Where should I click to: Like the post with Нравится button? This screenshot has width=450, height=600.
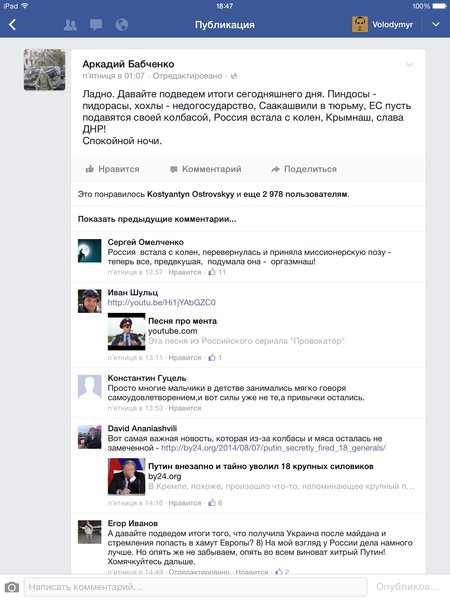coord(112,169)
